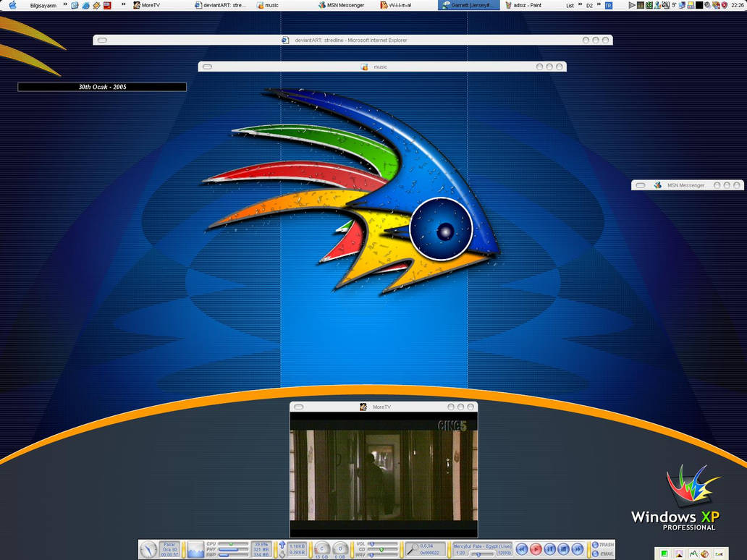Viewport: 747px width, 560px height.
Task: Open the D2 toolbar
Action: point(589,6)
